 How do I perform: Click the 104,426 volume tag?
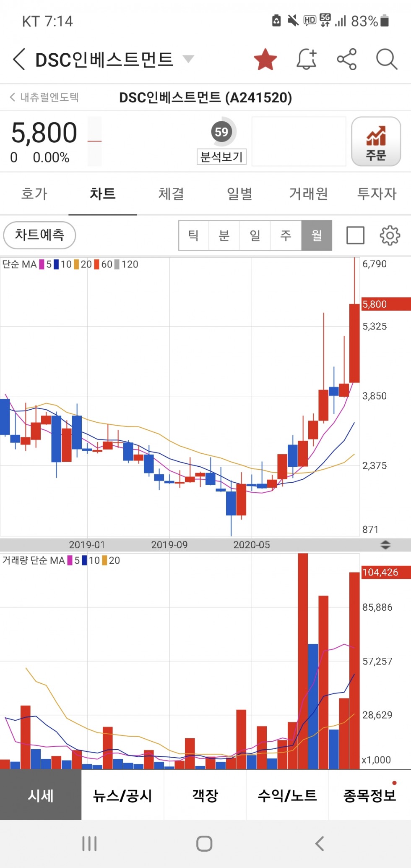pyautogui.click(x=386, y=572)
